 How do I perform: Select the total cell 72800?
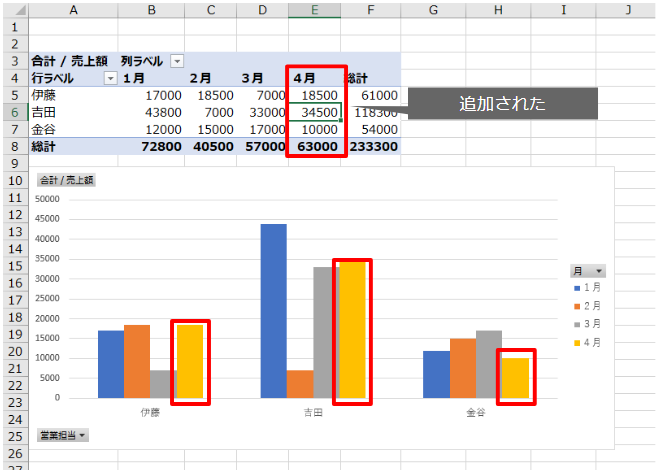(151, 146)
